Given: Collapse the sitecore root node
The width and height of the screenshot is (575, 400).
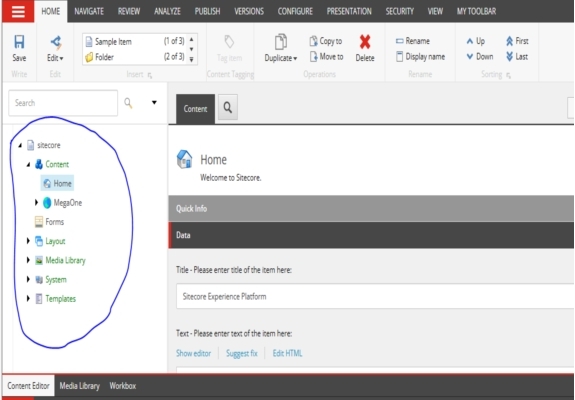Looking at the screenshot, I should [x=20, y=146].
